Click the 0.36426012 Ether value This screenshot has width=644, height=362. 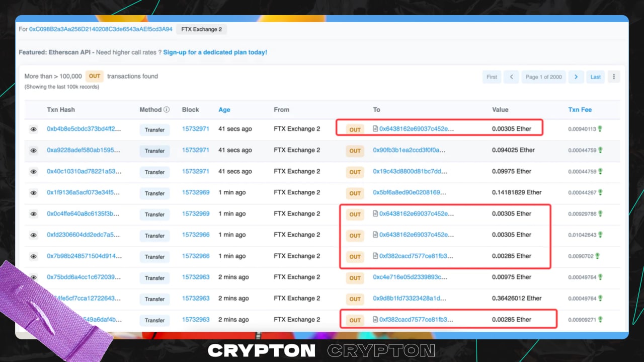(517, 298)
